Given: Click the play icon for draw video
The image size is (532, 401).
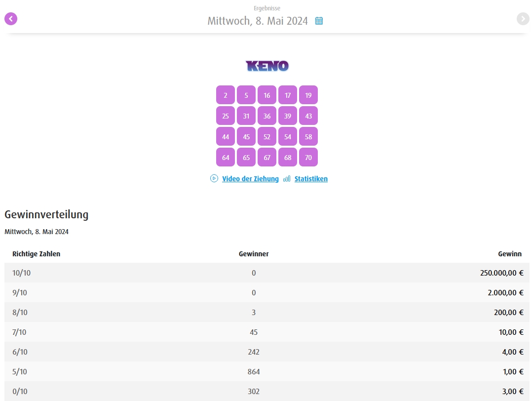Looking at the screenshot, I should pos(214,179).
